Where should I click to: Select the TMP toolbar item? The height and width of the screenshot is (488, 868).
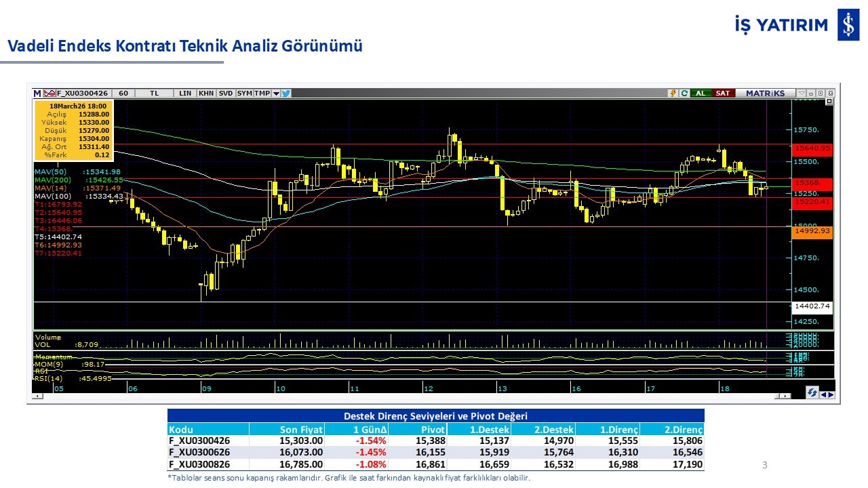click(x=262, y=94)
